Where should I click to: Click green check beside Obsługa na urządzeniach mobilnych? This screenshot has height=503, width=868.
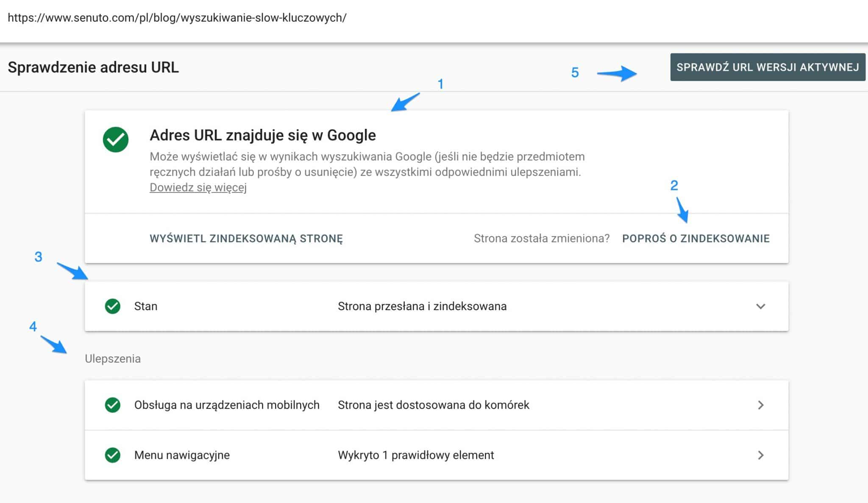click(x=112, y=405)
